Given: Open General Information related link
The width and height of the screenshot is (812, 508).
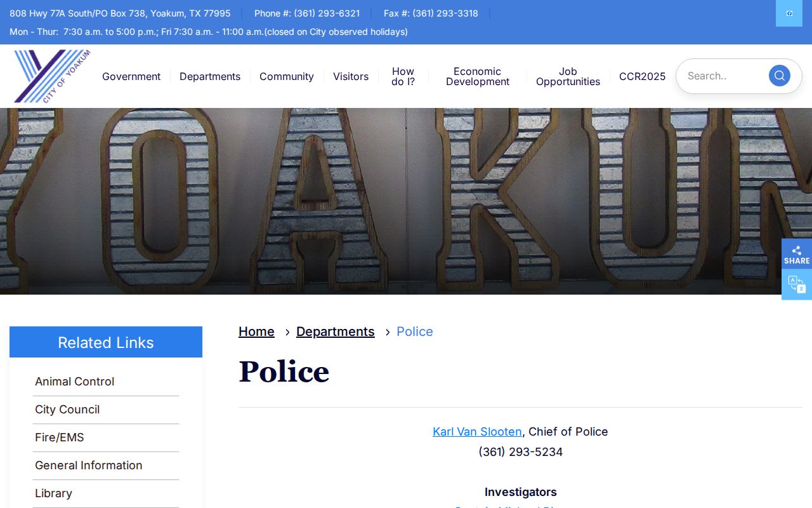Looking at the screenshot, I should [106, 465].
